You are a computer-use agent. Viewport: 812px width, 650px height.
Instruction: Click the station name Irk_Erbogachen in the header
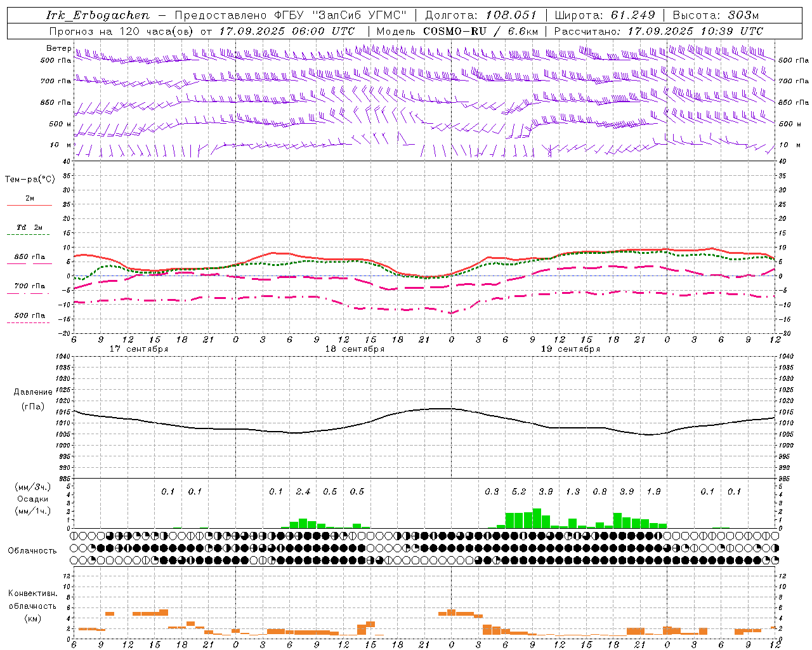[x=98, y=15]
